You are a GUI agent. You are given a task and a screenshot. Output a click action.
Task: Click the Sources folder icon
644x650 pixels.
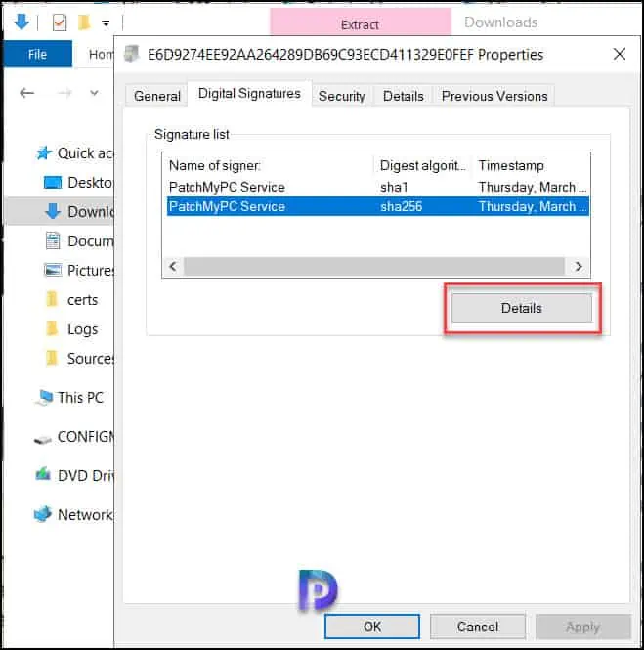click(52, 358)
